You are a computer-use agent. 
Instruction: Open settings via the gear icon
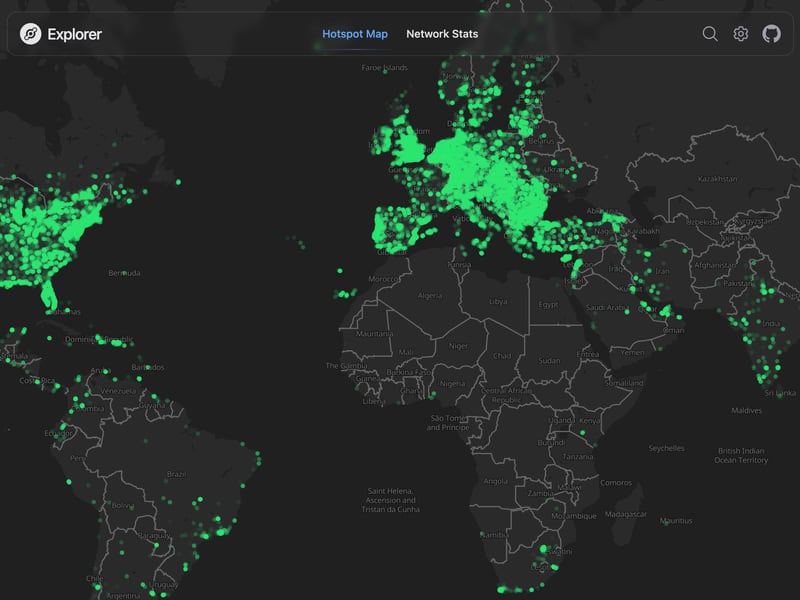pyautogui.click(x=741, y=34)
